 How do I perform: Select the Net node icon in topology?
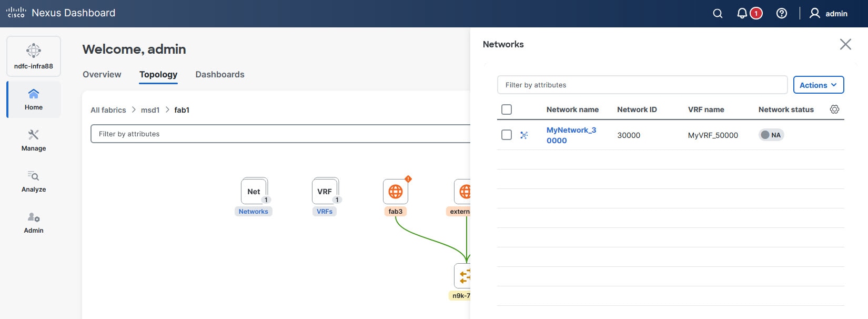pyautogui.click(x=254, y=191)
